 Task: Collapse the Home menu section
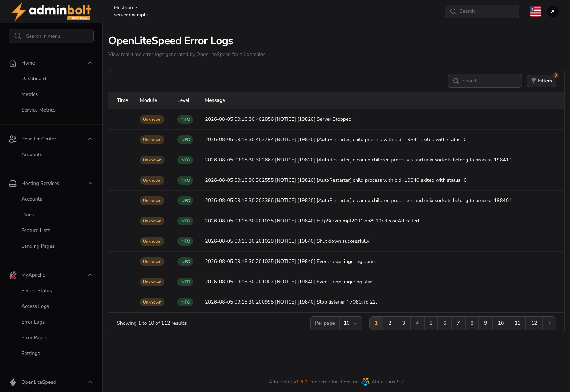tap(90, 63)
